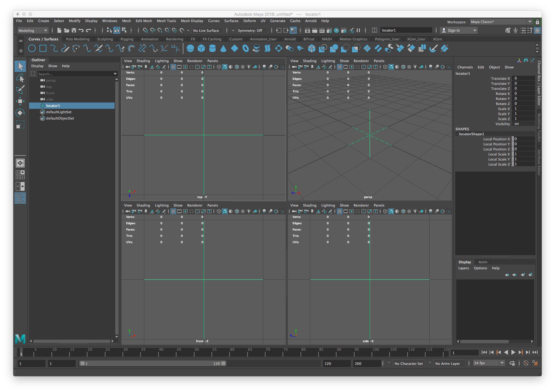Screen dimensions: 555x392
Task: Select locator1 in the Outliner
Action: pyautogui.click(x=72, y=106)
